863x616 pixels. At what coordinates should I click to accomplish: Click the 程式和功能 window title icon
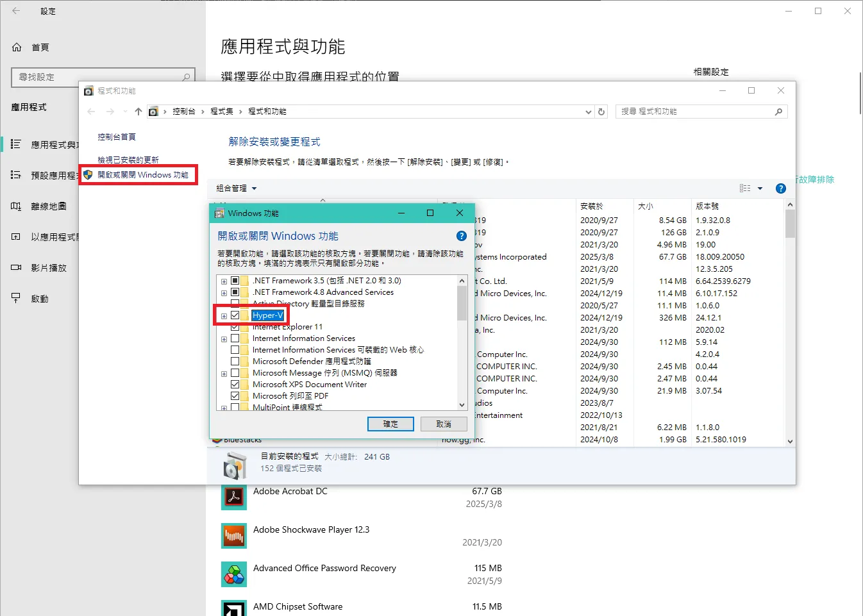[88, 91]
